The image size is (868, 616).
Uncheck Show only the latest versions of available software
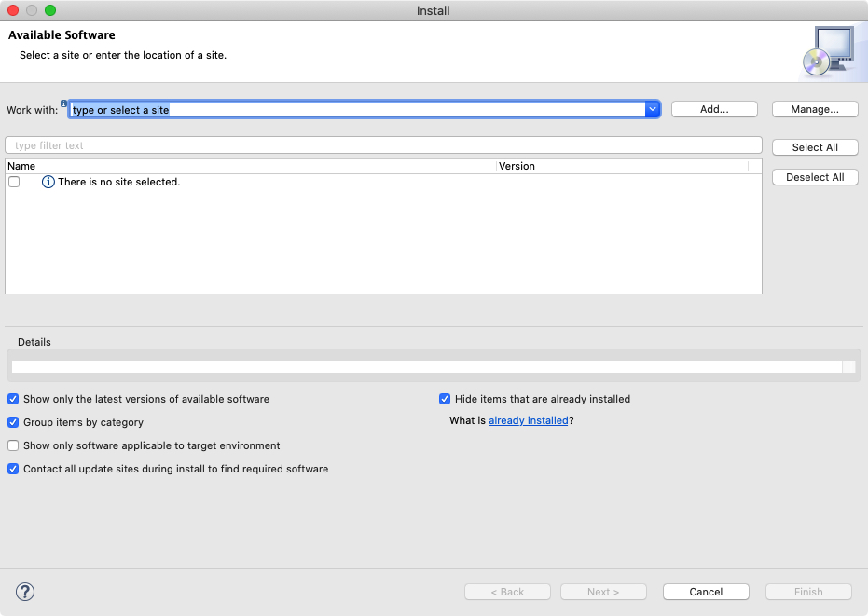(13, 399)
